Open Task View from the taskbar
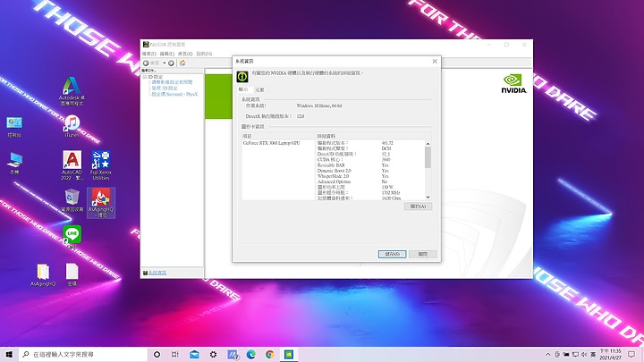 (175, 354)
